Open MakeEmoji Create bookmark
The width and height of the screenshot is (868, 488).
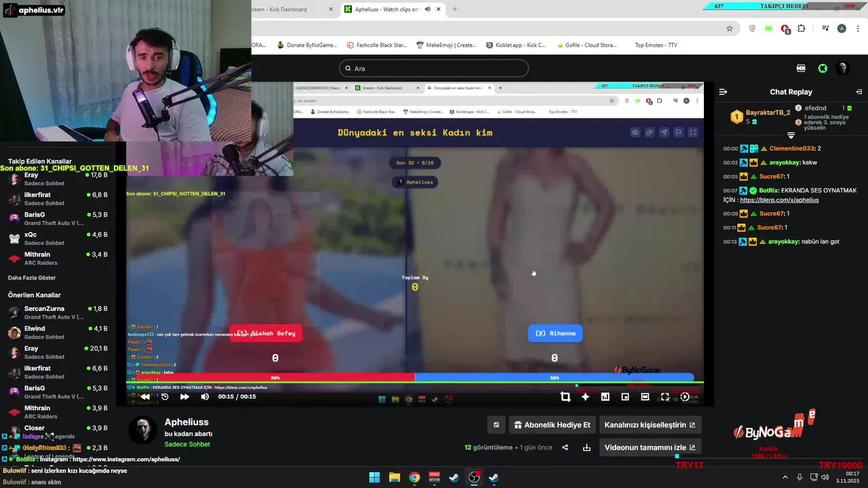(446, 45)
